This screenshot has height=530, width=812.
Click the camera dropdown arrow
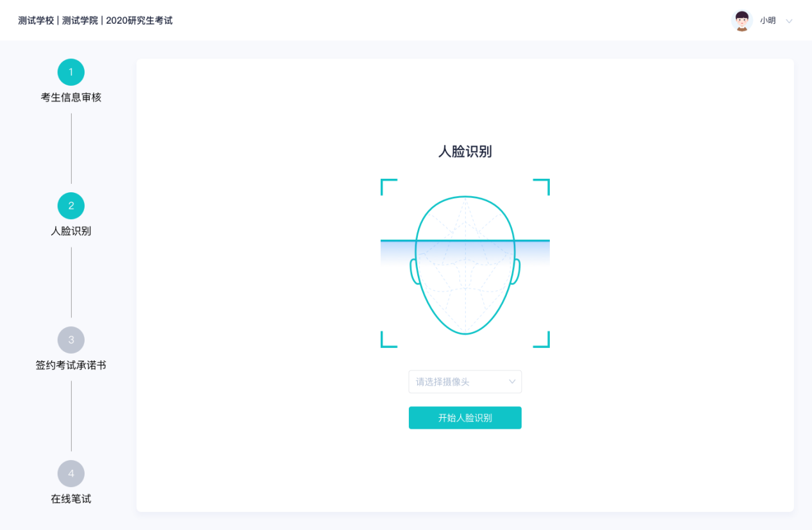(512, 382)
